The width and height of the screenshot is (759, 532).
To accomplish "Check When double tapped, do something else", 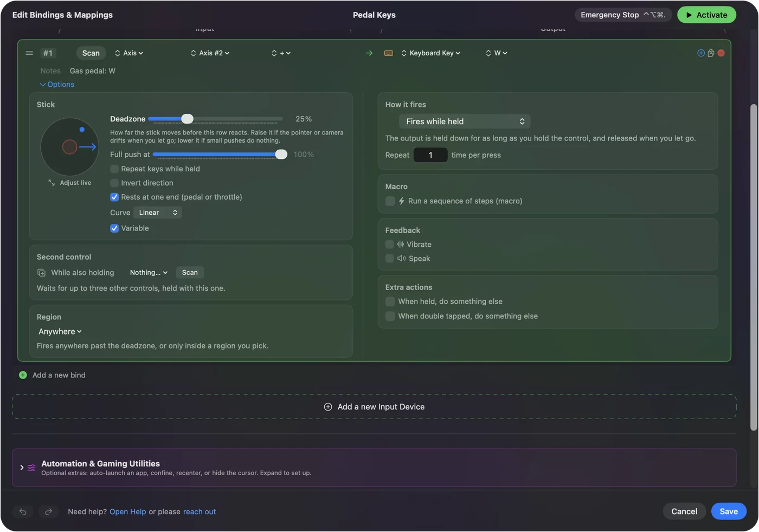I will pyautogui.click(x=390, y=316).
